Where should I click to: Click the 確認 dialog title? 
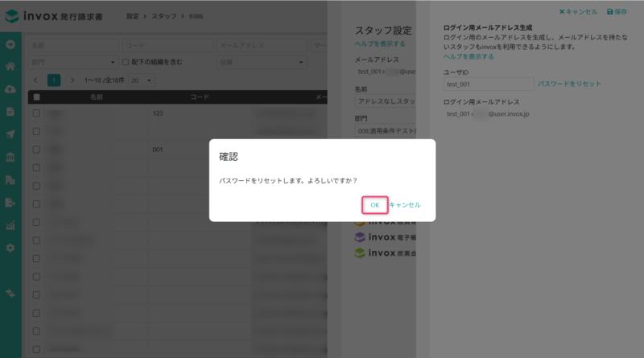tap(229, 156)
